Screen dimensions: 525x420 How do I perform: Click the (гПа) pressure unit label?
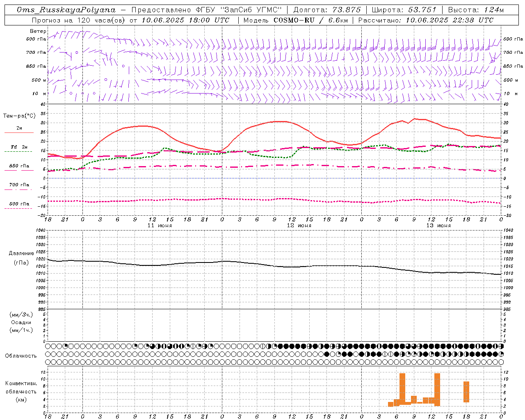pos(21,262)
